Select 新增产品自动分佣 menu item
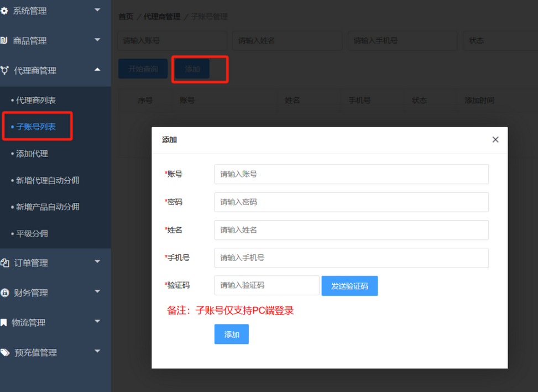Image resolution: width=538 pixels, height=392 pixels. click(49, 207)
